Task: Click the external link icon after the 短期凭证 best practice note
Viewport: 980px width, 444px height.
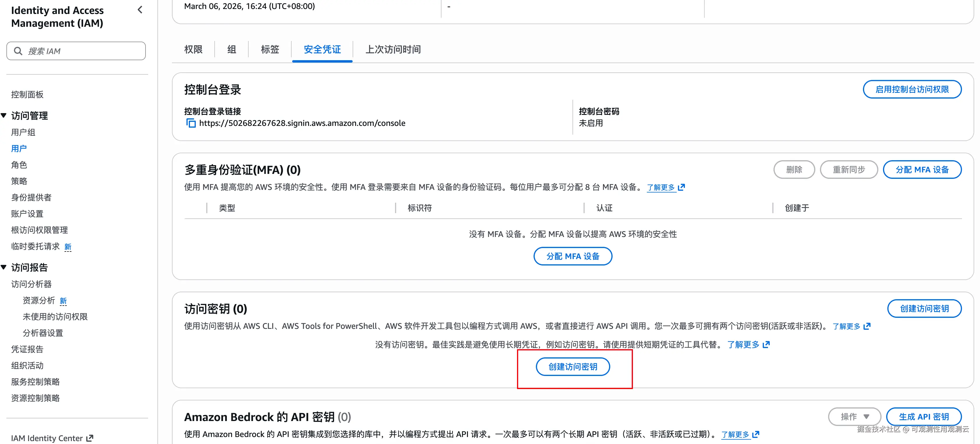Action: tap(766, 344)
